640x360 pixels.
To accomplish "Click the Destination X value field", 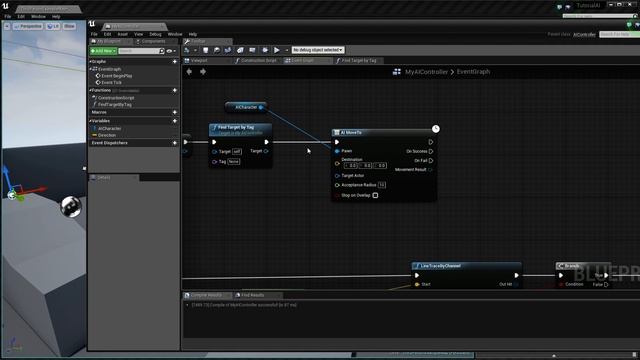I will coord(351,166).
